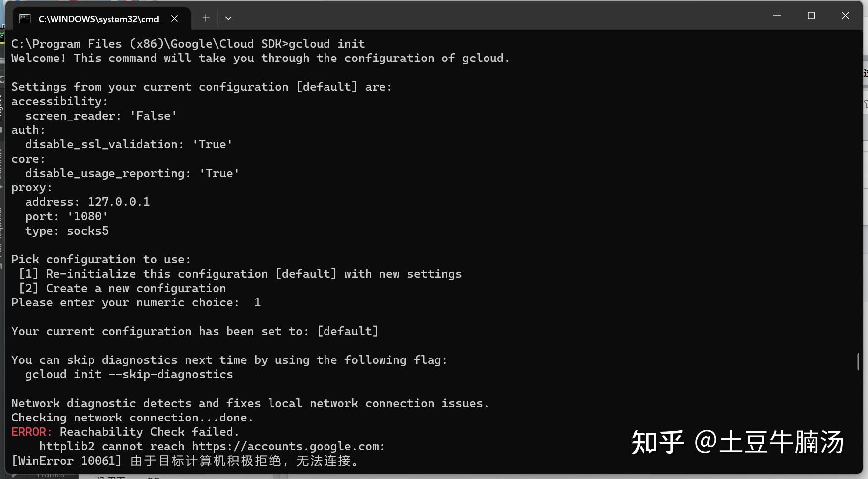
Task: Click the [WinError 10061] message line
Action: 185,461
